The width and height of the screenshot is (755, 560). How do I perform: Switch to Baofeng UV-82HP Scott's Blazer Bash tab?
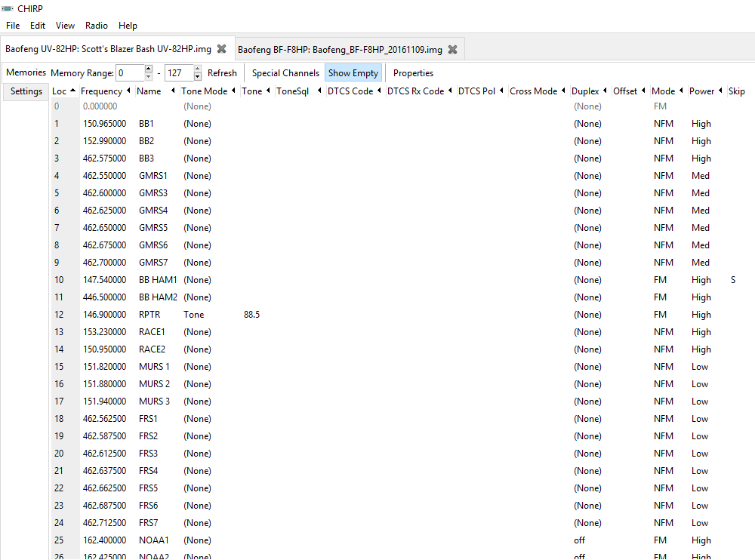(x=108, y=48)
